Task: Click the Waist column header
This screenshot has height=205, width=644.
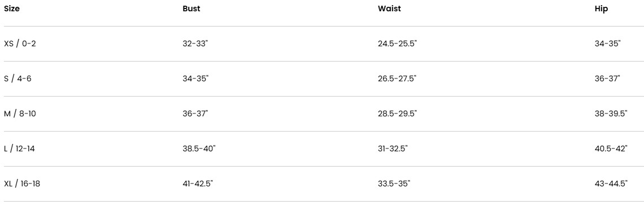Action: 389,8
